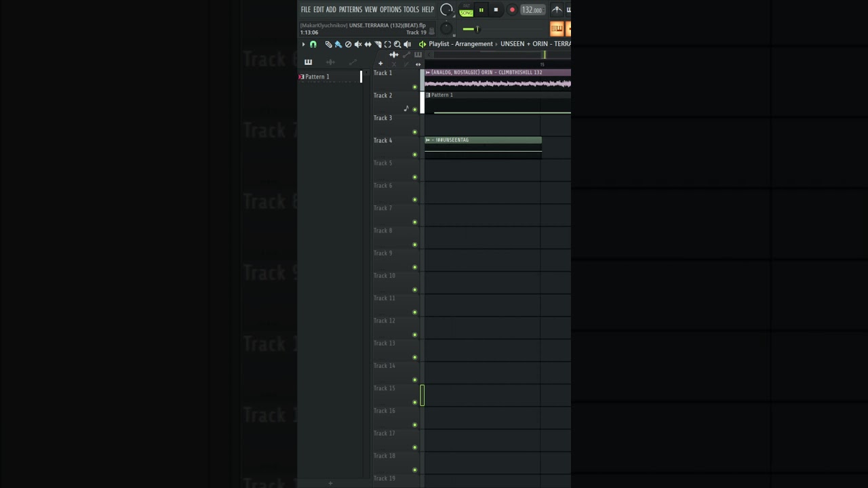Open the EDIT menu

319,9
